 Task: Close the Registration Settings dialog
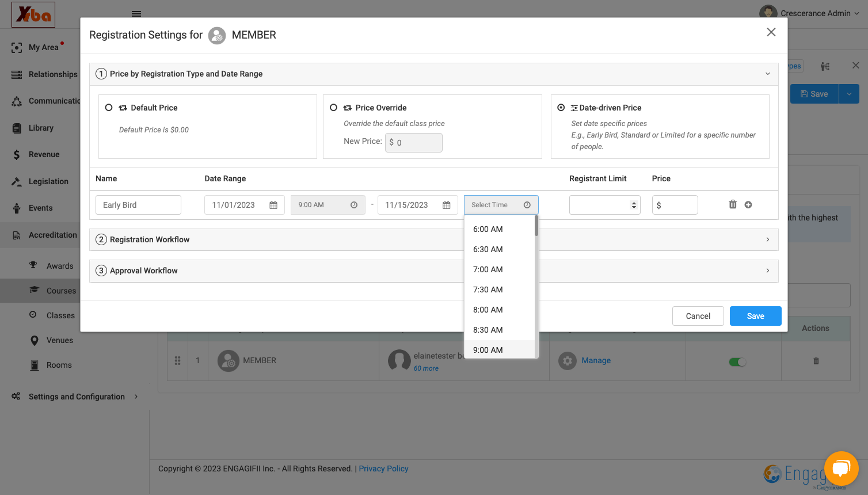[771, 32]
